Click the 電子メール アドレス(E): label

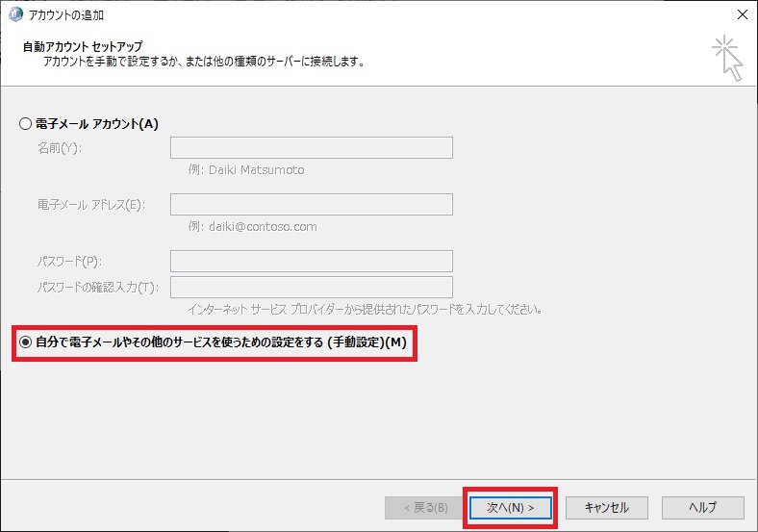pos(91,205)
